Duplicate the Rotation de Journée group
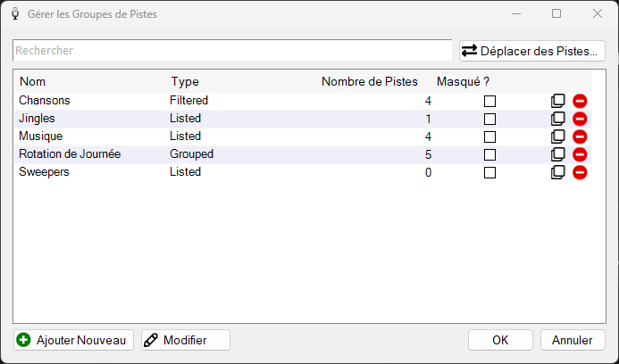 [557, 154]
